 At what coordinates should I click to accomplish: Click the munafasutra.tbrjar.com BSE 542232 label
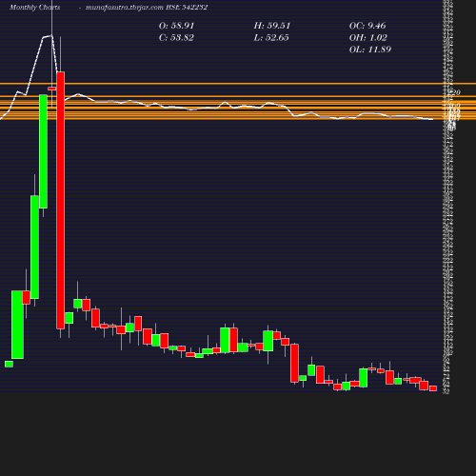[x=147, y=8]
